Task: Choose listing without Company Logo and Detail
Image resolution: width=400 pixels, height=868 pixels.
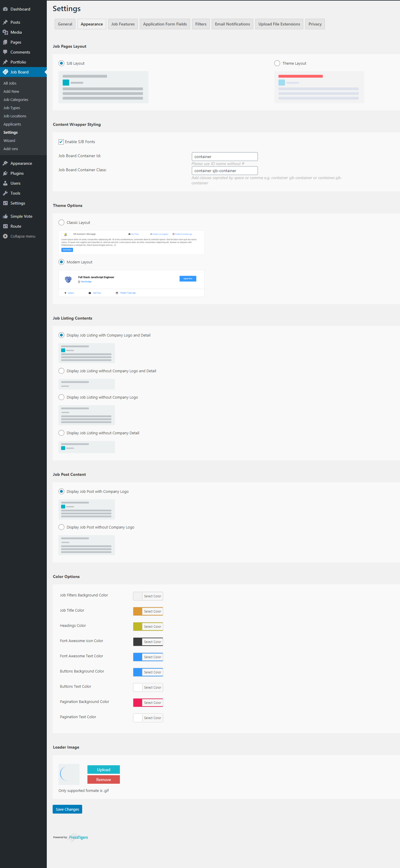Action: 61,371
